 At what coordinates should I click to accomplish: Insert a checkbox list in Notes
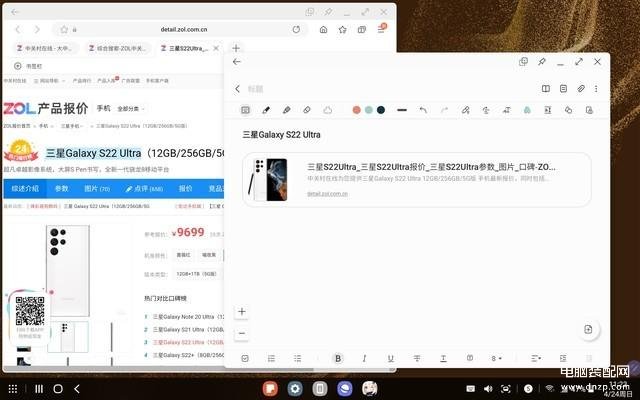coord(245,358)
